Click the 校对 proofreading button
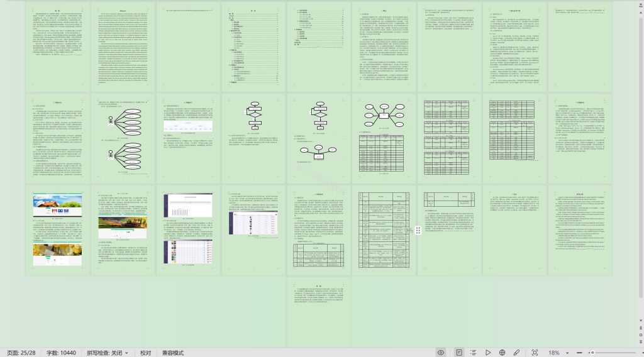Viewport: 644px width, 357px height. [x=145, y=353]
